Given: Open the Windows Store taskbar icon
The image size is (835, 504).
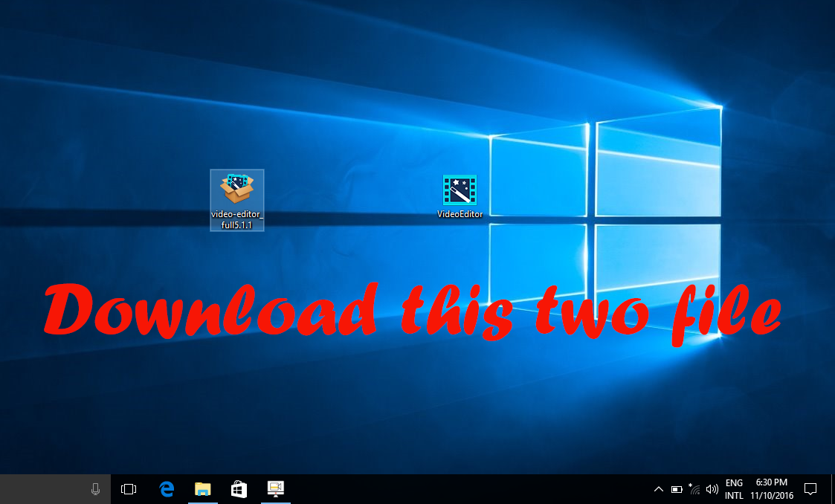Looking at the screenshot, I should click(239, 488).
